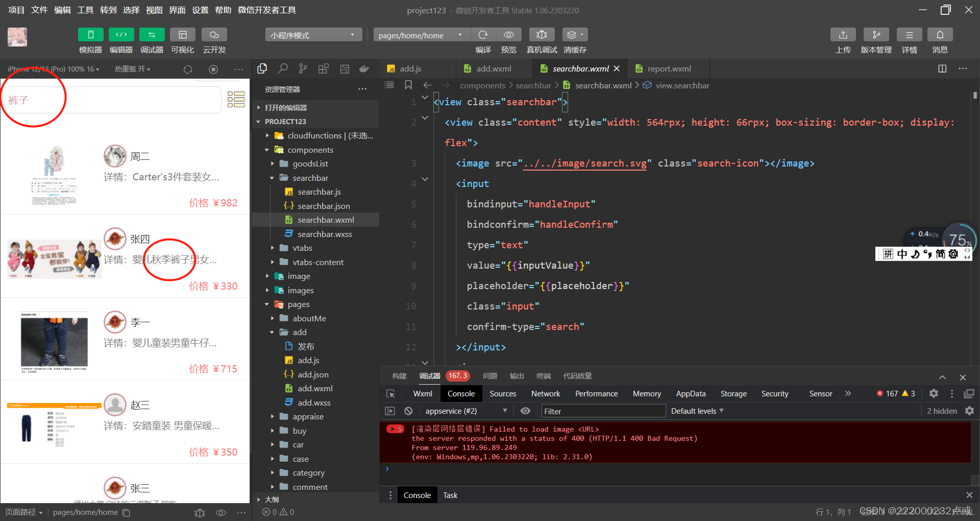Screen dimensions: 980x521
Task: Toggle the list layout icon in simulator
Action: (x=236, y=99)
